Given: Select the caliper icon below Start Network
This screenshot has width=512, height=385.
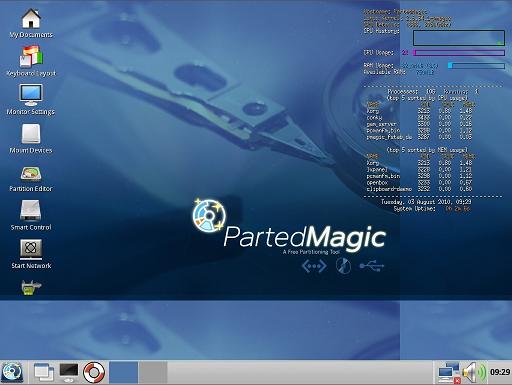Looking at the screenshot, I should 31,288.
